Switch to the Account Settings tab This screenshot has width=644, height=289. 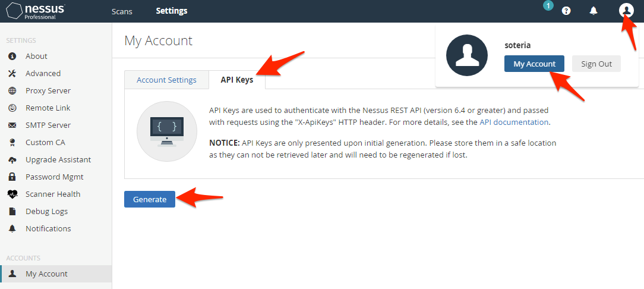(x=166, y=80)
